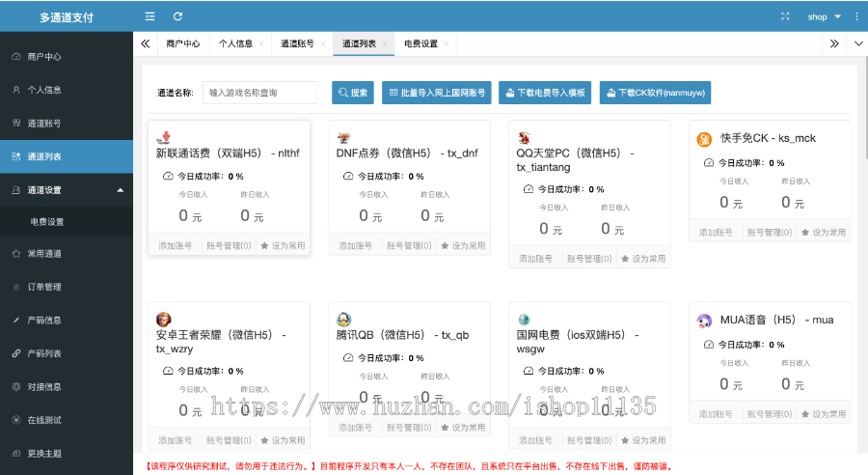Open 商户中心 in sidebar
The height and width of the screenshot is (475, 868).
coord(67,57)
